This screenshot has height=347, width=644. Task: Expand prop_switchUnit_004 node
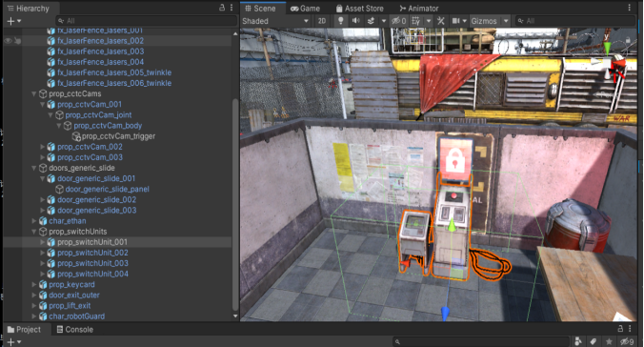click(42, 274)
